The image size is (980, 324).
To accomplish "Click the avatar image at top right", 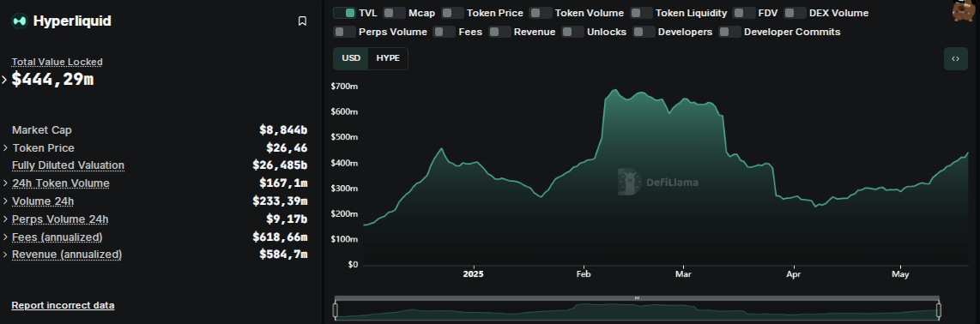I will [965, 10].
